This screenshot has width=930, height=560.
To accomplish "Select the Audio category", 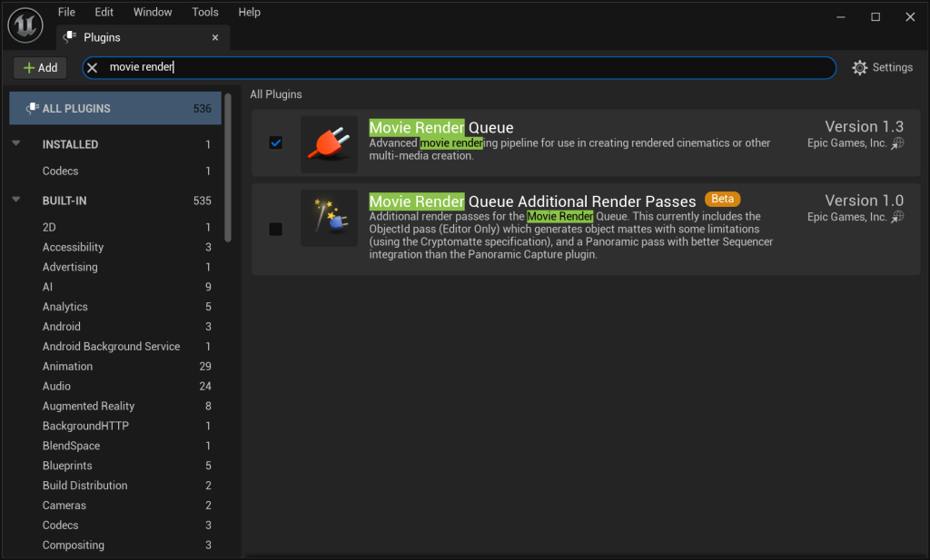I will click(115, 386).
